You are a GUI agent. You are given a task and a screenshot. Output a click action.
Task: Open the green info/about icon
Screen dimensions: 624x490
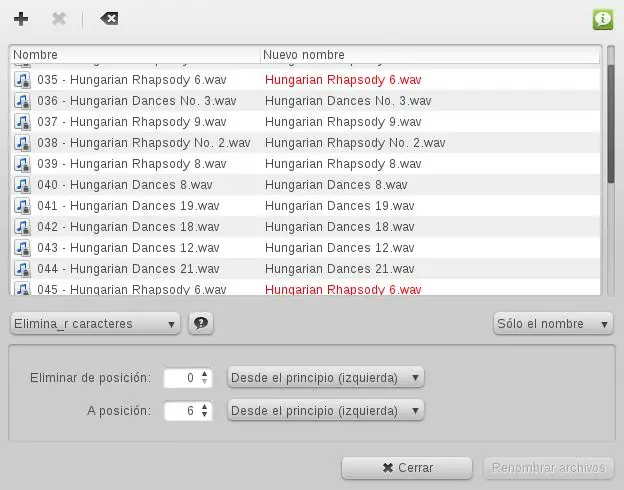pyautogui.click(x=603, y=19)
